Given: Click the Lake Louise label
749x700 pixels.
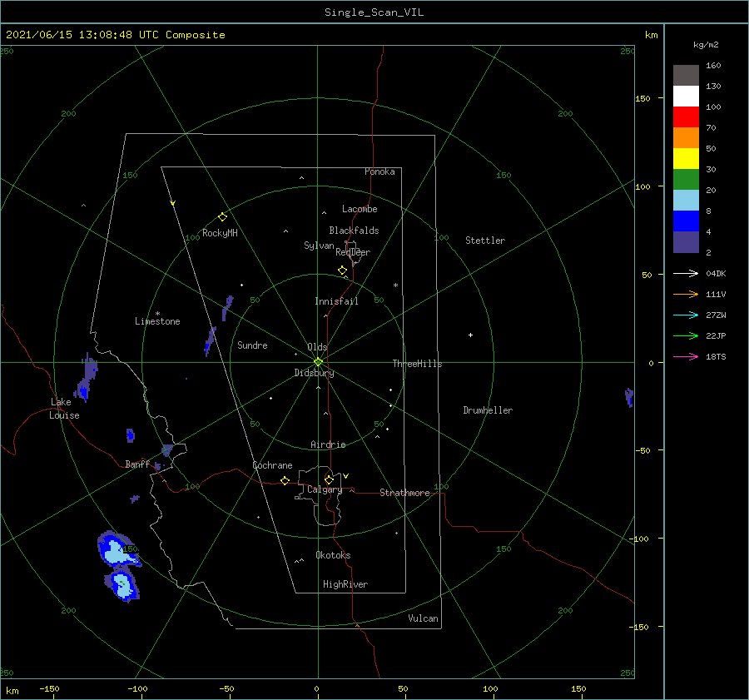Looking at the screenshot, I should tap(64, 409).
